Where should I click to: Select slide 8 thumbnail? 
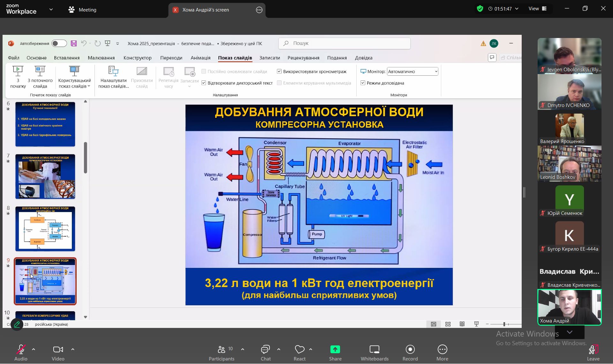click(45, 229)
